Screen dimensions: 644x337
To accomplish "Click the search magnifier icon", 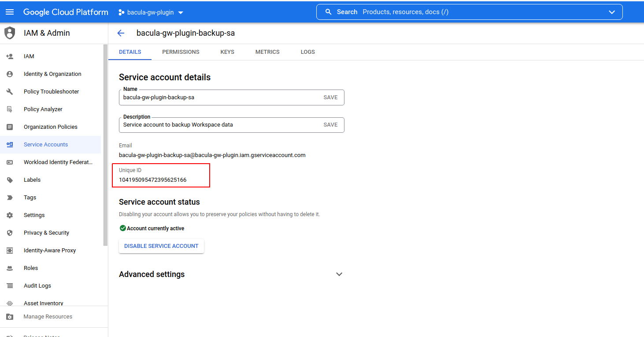I will pyautogui.click(x=328, y=12).
